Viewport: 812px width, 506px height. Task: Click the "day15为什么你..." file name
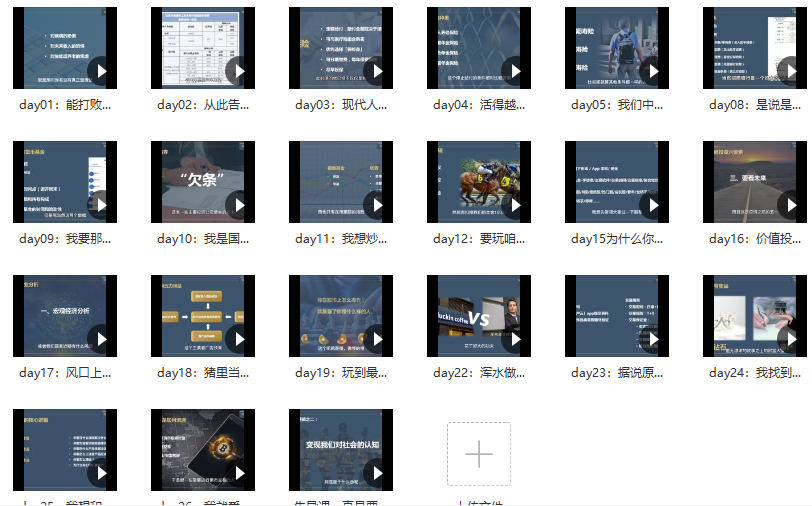(617, 239)
